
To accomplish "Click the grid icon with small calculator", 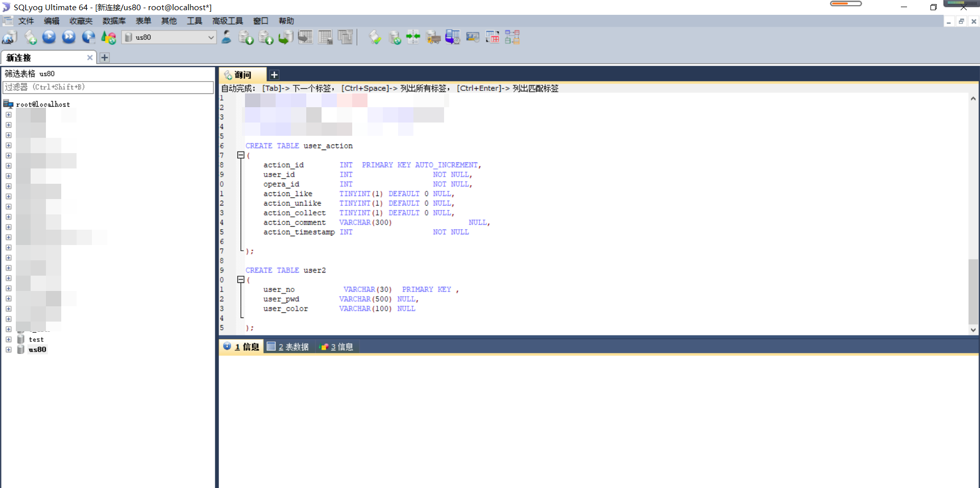I will point(325,37).
